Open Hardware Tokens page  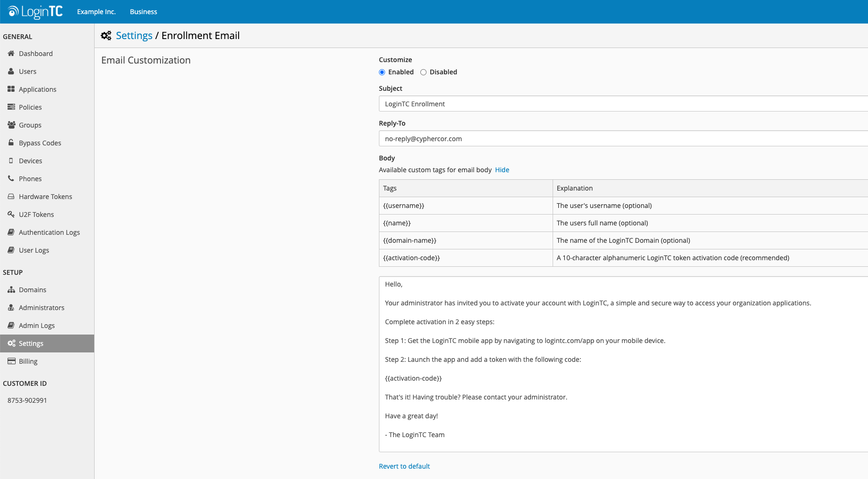tap(47, 197)
